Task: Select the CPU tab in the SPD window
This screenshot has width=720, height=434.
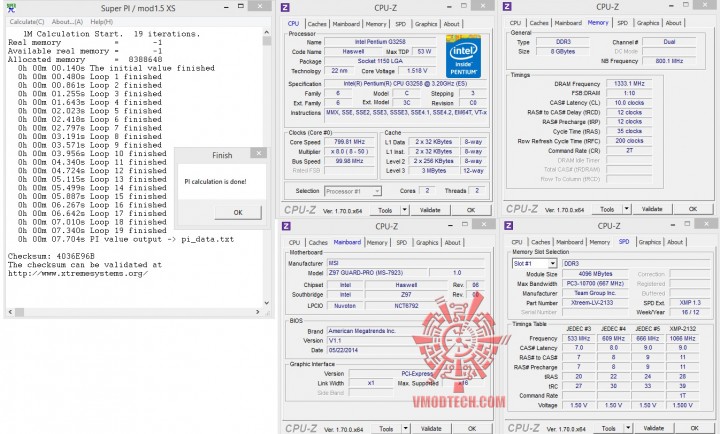Action: [517, 242]
